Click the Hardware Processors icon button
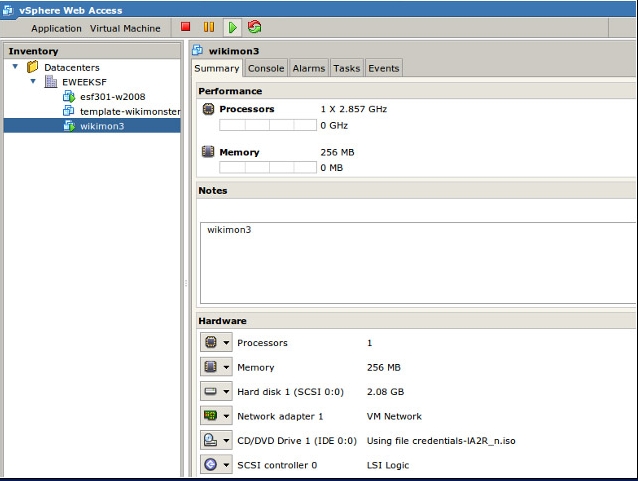The width and height of the screenshot is (638, 481). [x=211, y=342]
